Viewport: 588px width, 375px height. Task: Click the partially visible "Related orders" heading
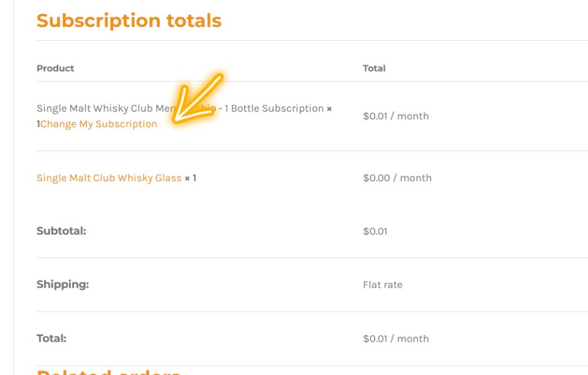click(x=109, y=371)
